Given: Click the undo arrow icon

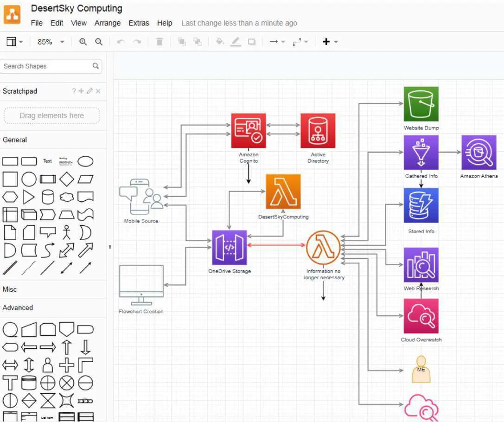Looking at the screenshot, I should click(x=121, y=42).
